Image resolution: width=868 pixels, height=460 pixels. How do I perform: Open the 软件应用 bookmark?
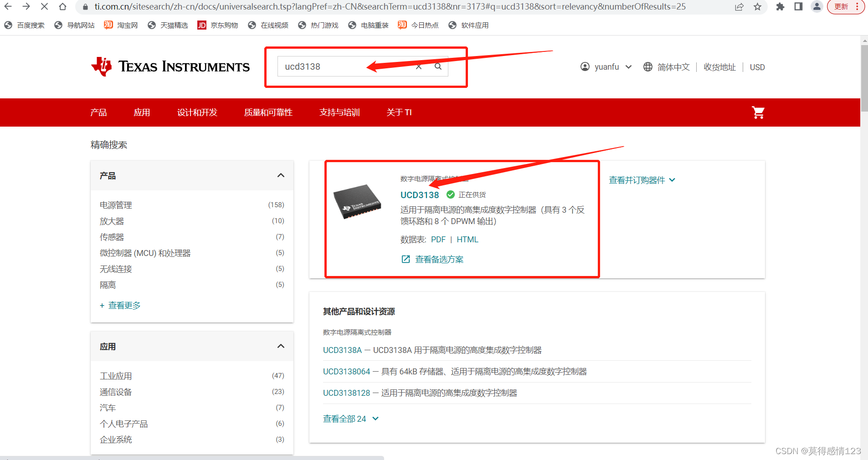(468, 26)
